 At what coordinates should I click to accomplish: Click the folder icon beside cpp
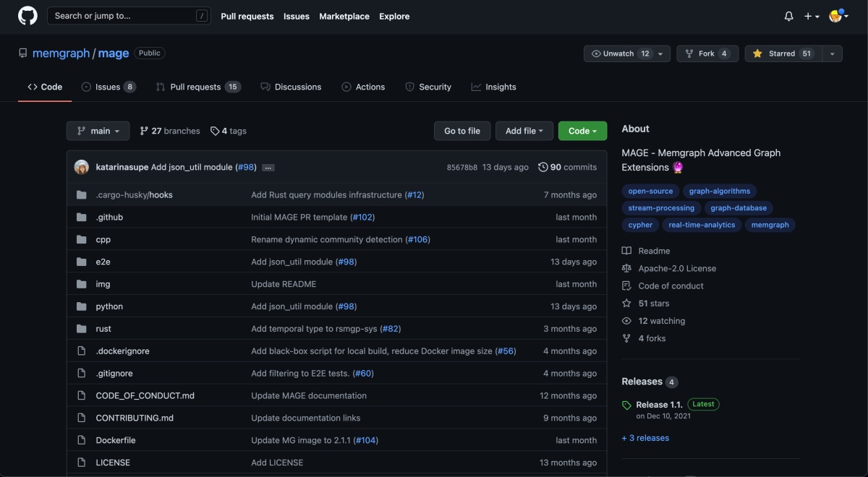click(x=81, y=239)
